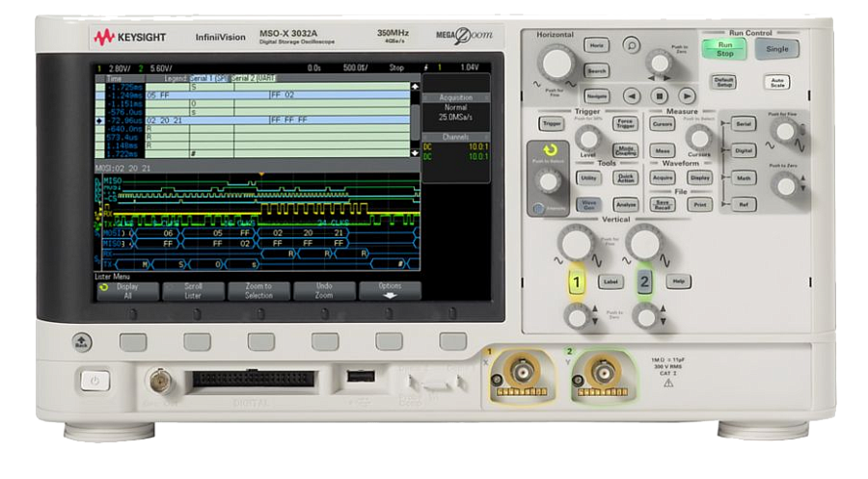Toggle the yellow channel 1 key
The height and width of the screenshot is (479, 868).
tap(577, 282)
